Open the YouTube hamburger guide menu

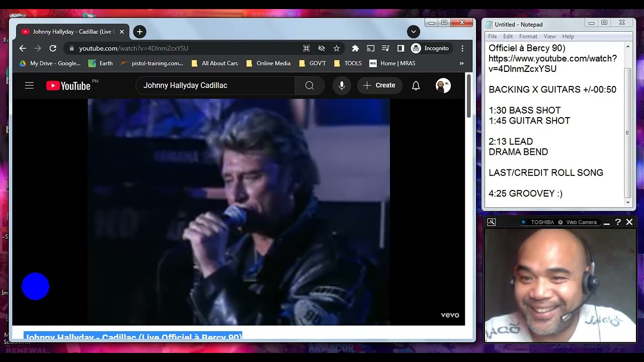[x=29, y=85]
